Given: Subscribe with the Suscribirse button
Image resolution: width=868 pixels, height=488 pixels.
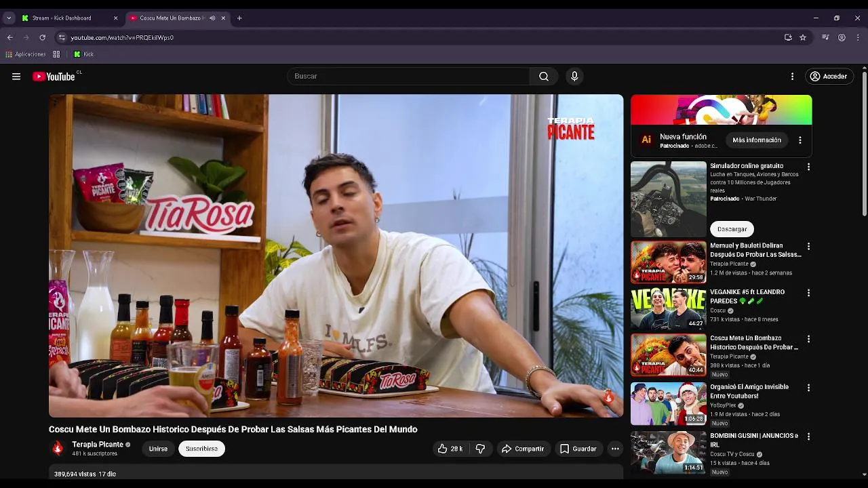Looking at the screenshot, I should pos(201,449).
